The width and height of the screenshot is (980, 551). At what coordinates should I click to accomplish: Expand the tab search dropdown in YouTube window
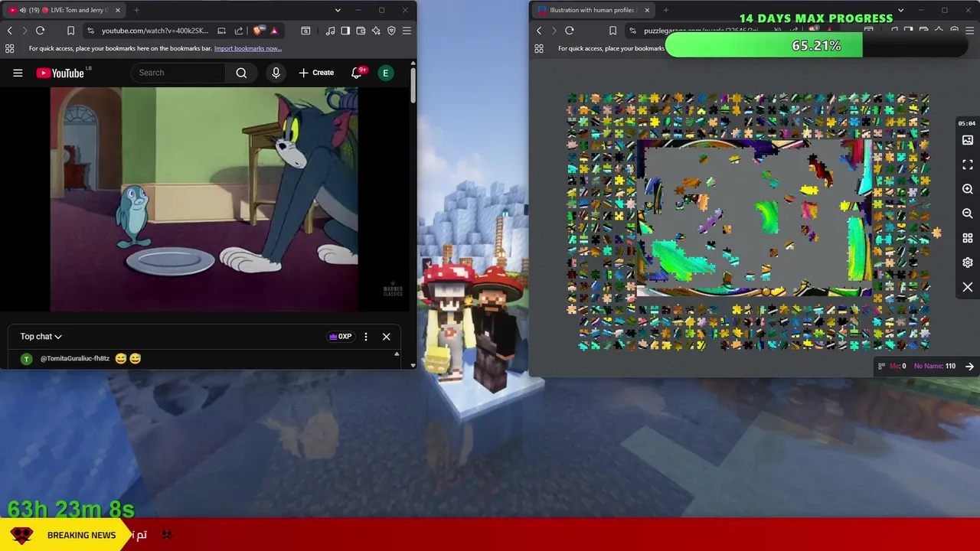[338, 10]
